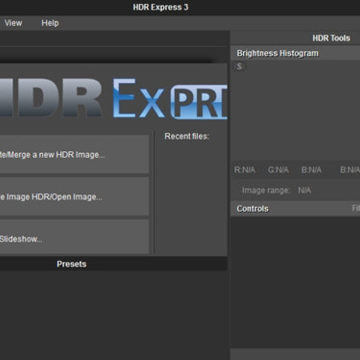The image size is (360, 360).
Task: Toggle the S icon in Brightness Histogram
Action: (239, 66)
